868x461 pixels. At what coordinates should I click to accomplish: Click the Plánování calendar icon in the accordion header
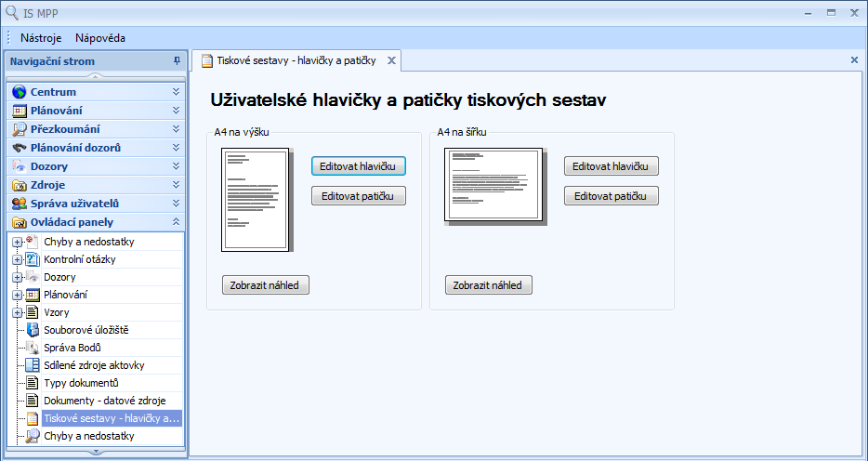20,111
